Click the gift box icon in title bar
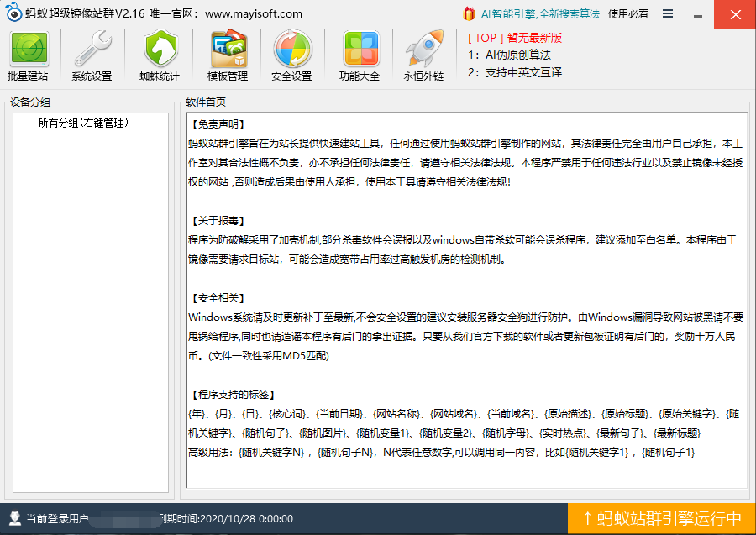This screenshot has width=756, height=535. 469,13
